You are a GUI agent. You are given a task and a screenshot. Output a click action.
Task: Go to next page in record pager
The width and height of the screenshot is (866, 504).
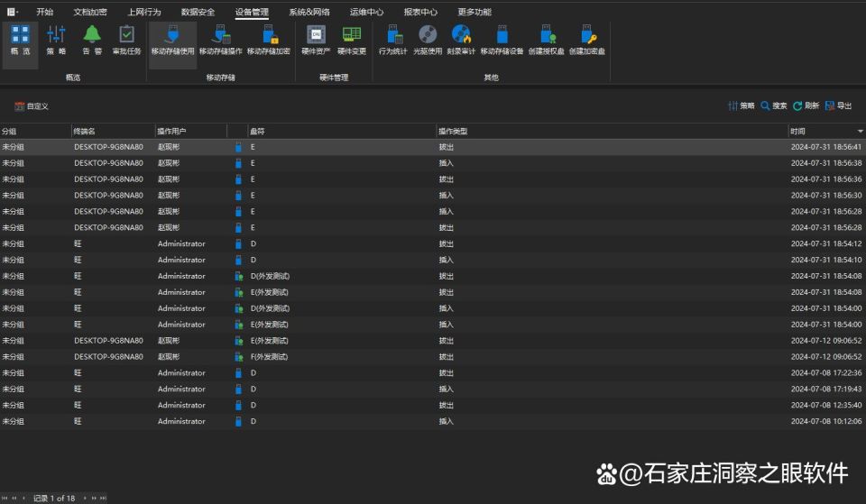click(94, 498)
